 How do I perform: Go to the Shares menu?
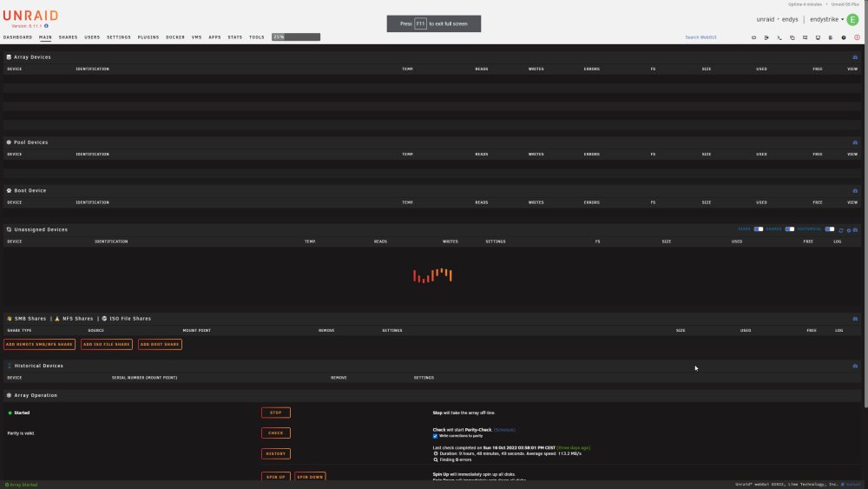click(68, 37)
